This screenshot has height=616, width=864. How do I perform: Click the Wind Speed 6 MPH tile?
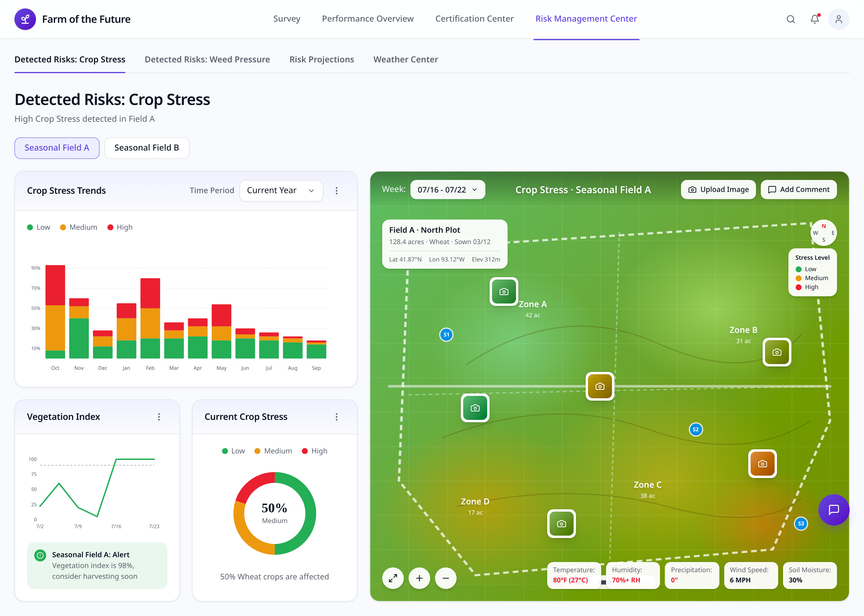[x=751, y=576]
